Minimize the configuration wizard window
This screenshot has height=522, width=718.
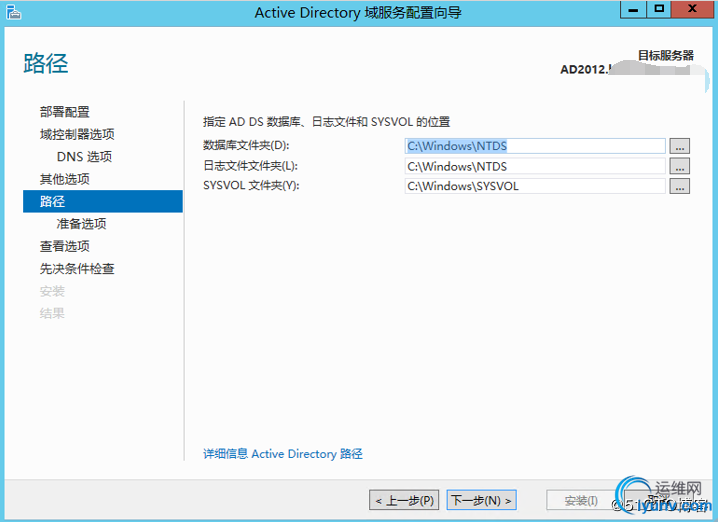pos(633,9)
